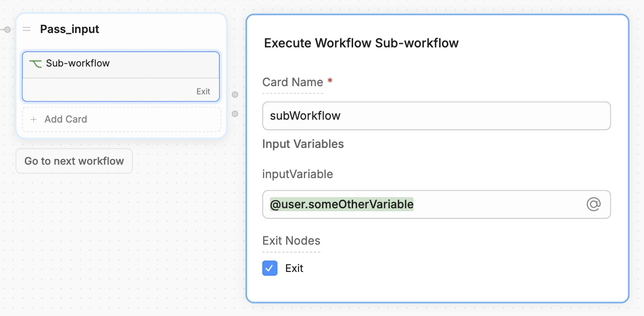Image resolution: width=644 pixels, height=316 pixels.
Task: Click the Exit label on the Sub-workflow card
Action: coord(203,91)
